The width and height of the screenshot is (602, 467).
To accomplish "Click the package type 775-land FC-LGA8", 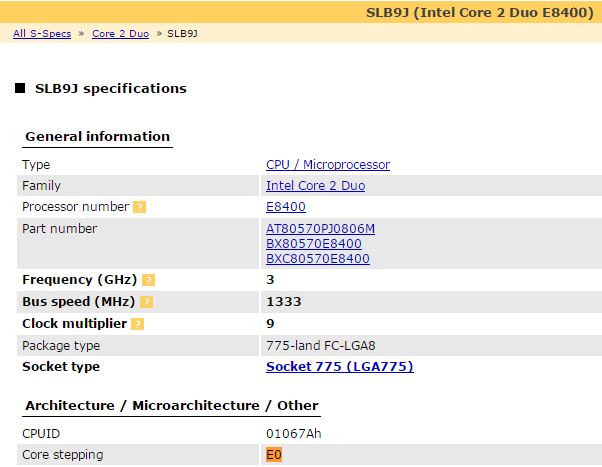I will pyautogui.click(x=321, y=346).
